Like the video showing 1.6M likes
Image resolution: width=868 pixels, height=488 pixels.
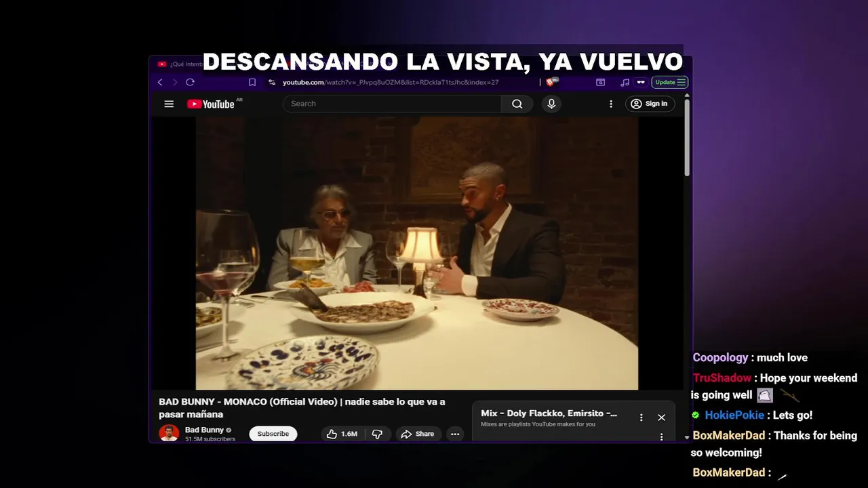click(342, 434)
